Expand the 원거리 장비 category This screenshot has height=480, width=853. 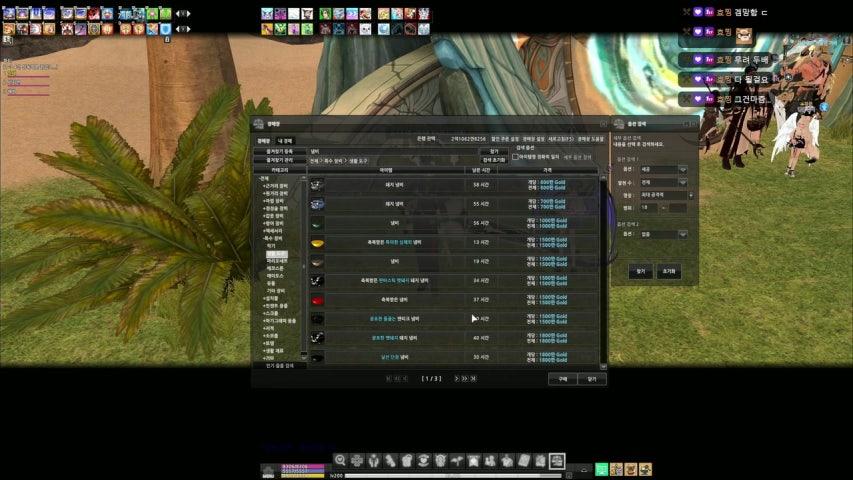click(276, 194)
